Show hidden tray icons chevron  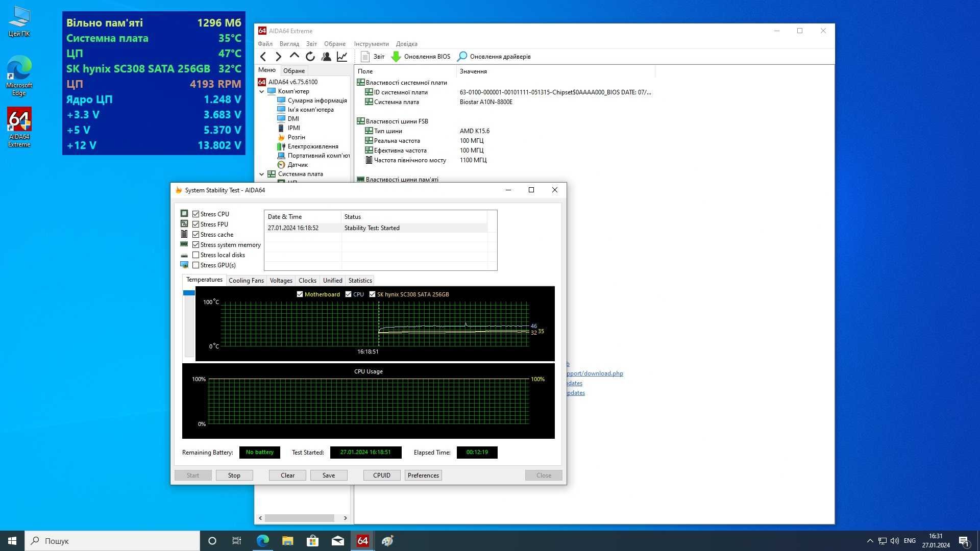coord(870,541)
